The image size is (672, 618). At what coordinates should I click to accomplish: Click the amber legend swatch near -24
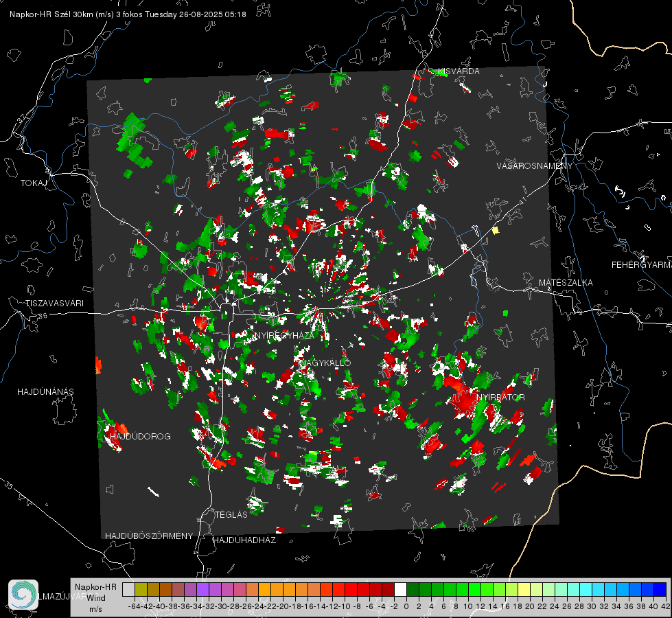[264, 589]
